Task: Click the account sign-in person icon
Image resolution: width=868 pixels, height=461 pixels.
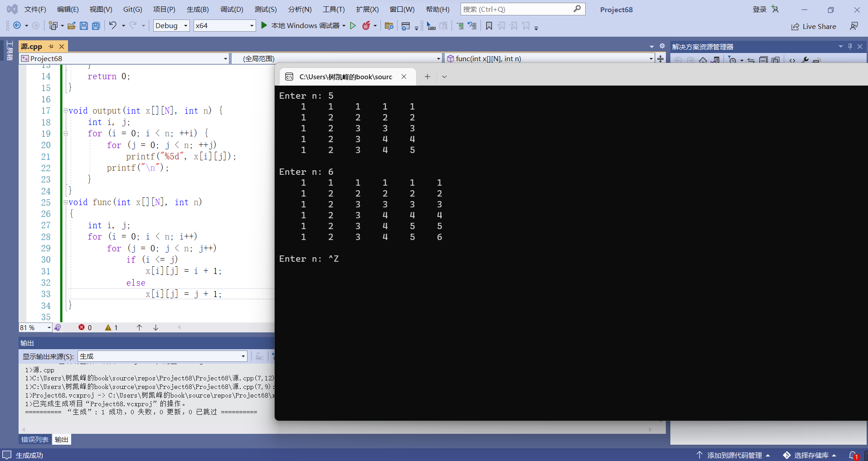Action: (775, 9)
